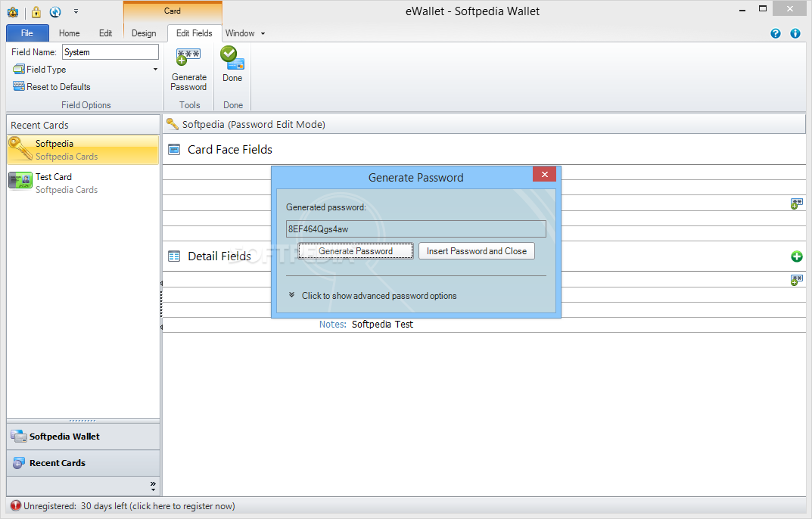The width and height of the screenshot is (812, 519).
Task: Click the blue About info icon
Action: (795, 33)
